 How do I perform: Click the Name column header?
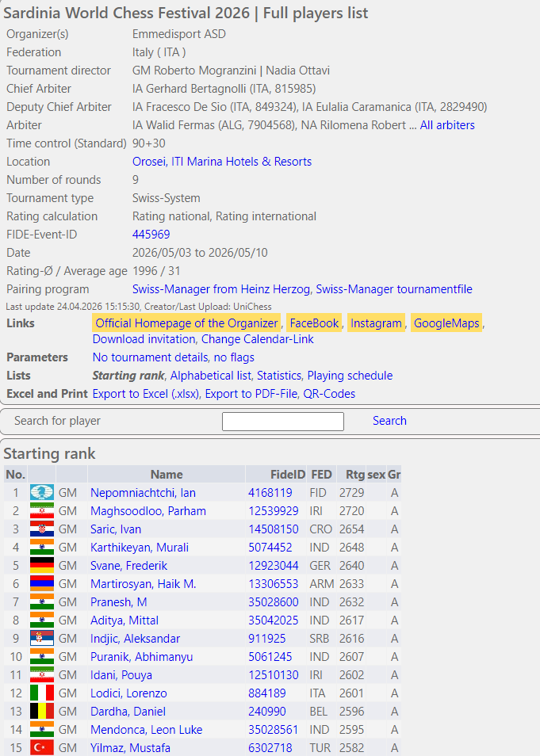(167, 475)
